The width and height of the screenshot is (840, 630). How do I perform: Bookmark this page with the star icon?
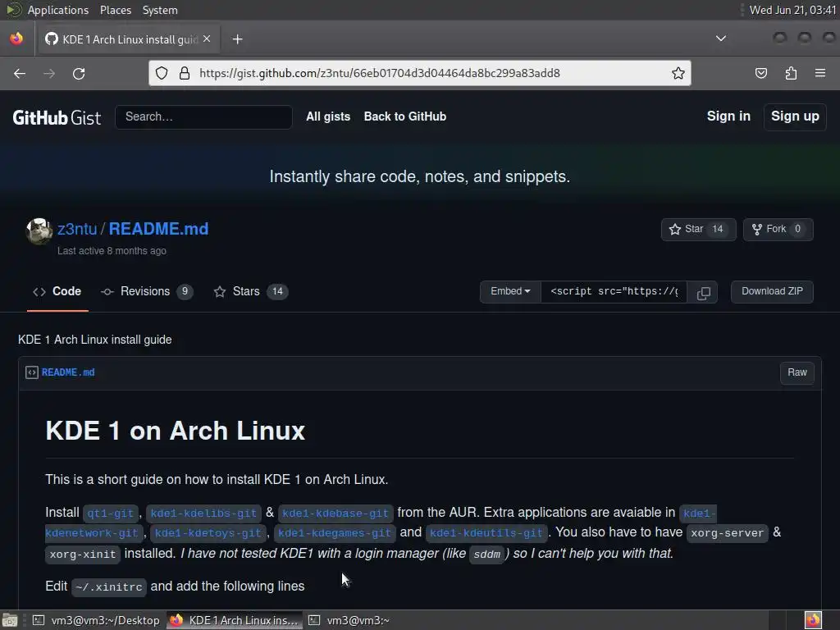coord(678,73)
